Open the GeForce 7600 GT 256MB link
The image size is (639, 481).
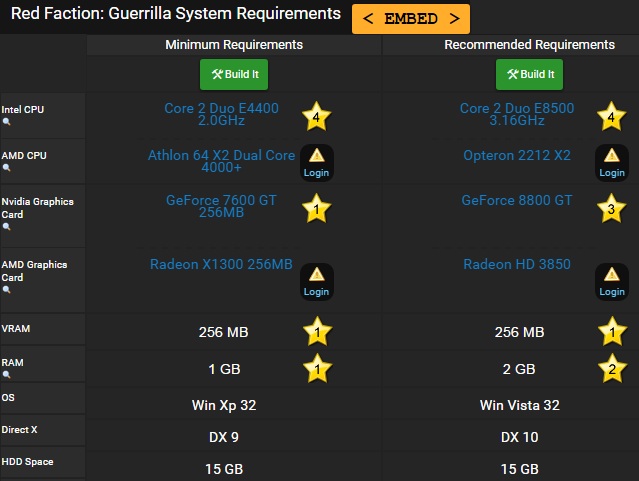tap(221, 206)
